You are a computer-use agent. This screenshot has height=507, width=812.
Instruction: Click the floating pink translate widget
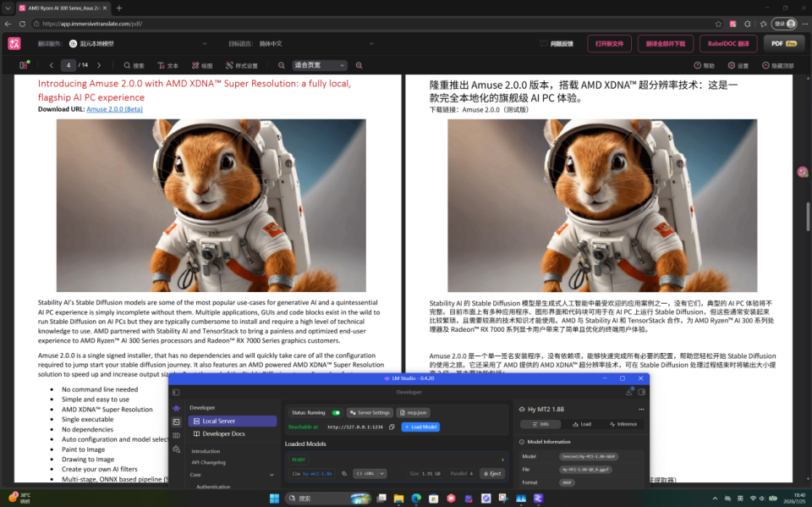(802, 172)
